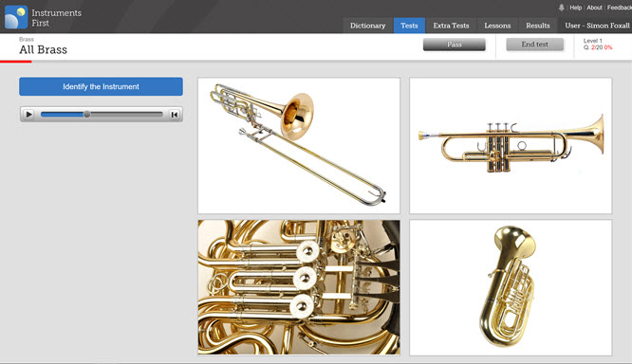This screenshot has height=364, width=632.
Task: Choose the trombone picture
Action: [299, 146]
